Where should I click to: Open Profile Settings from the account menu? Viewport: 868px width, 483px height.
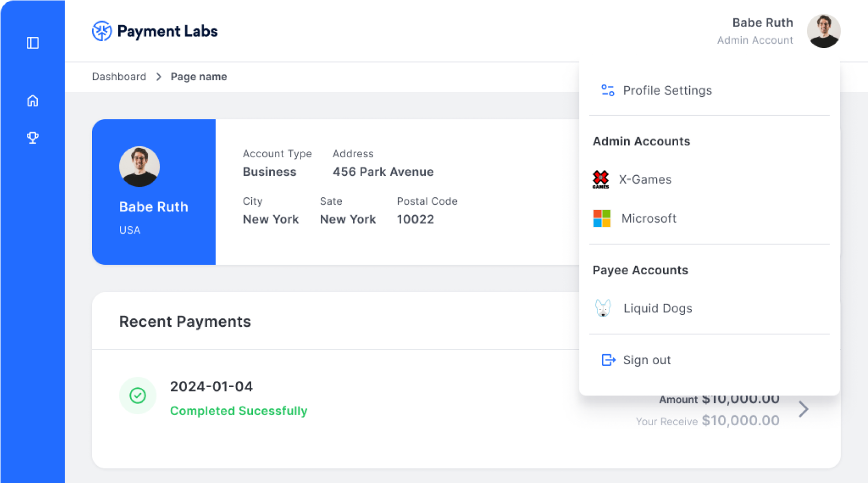tap(667, 90)
